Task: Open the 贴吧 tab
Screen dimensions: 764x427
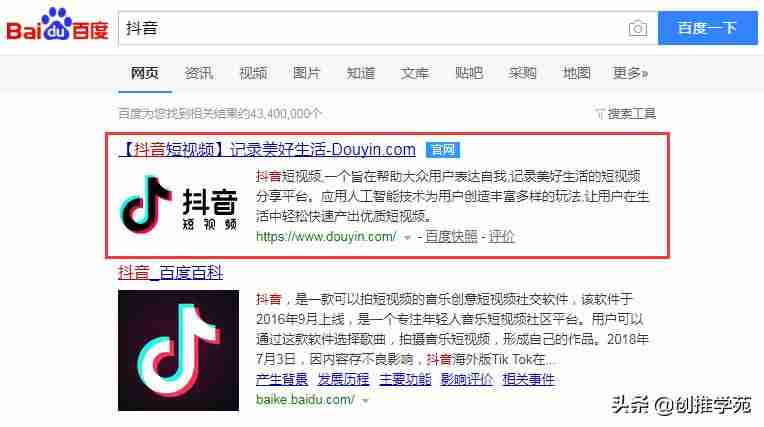Action: [x=469, y=73]
